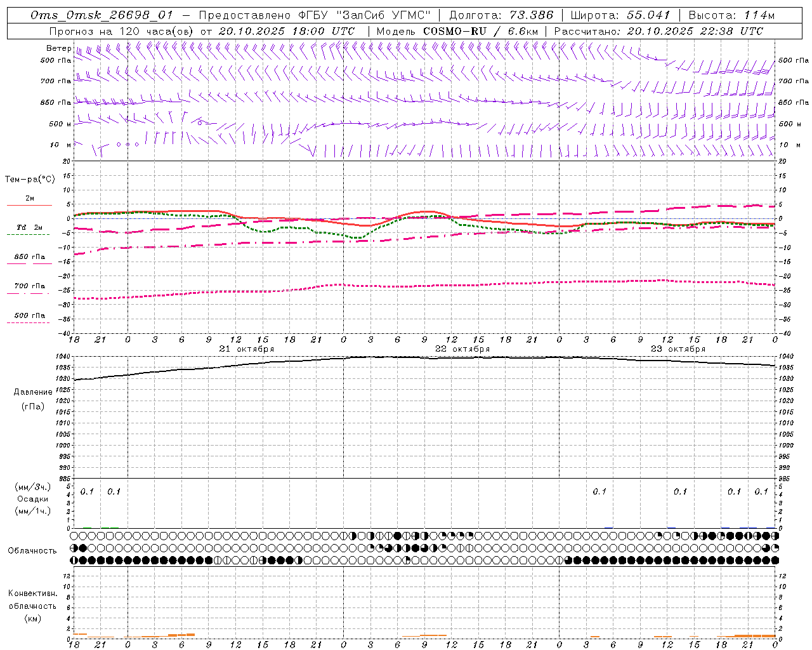This screenshot has width=812, height=650.
Task: Click the Высота: 114м value
Action: pyautogui.click(x=731, y=15)
